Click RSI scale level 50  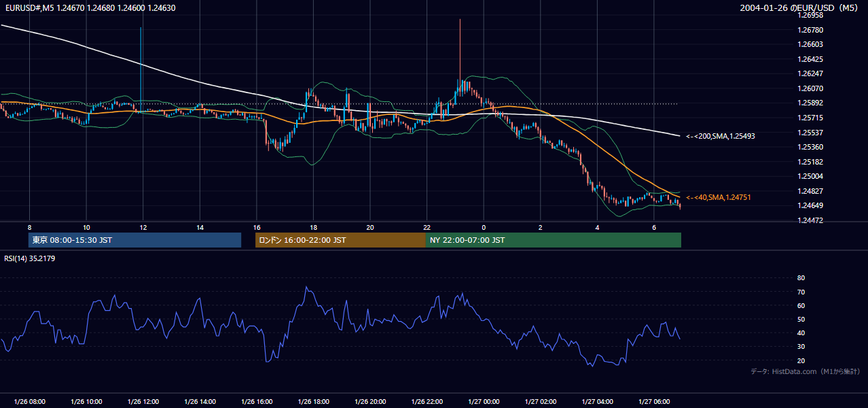coord(801,319)
